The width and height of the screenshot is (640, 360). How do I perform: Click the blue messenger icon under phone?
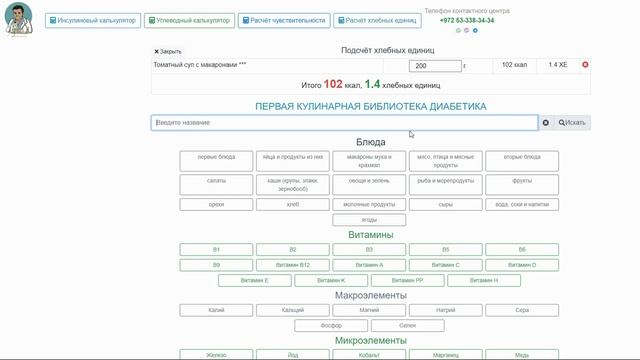click(475, 31)
